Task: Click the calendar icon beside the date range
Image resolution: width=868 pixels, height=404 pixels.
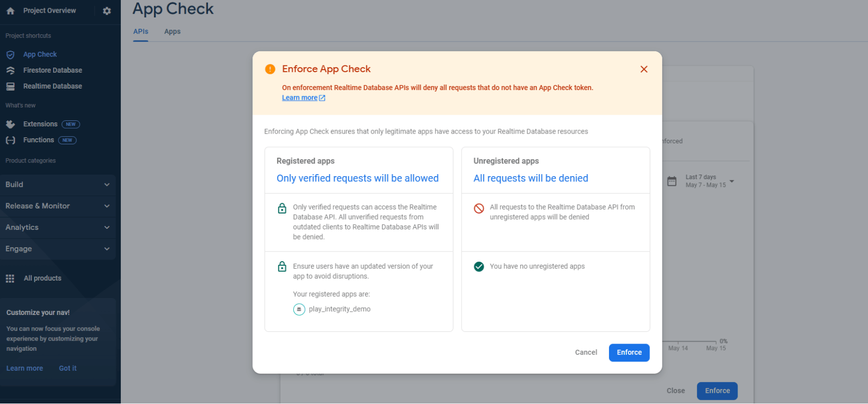Action: point(672,181)
